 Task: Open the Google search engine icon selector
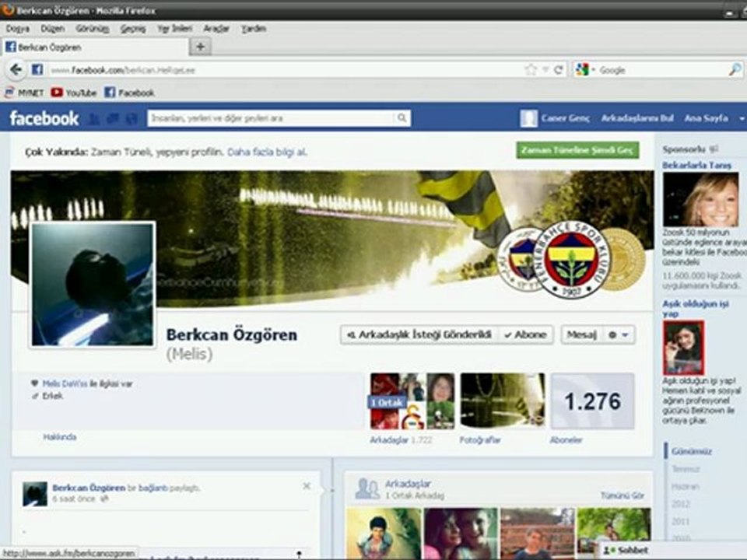tap(584, 70)
